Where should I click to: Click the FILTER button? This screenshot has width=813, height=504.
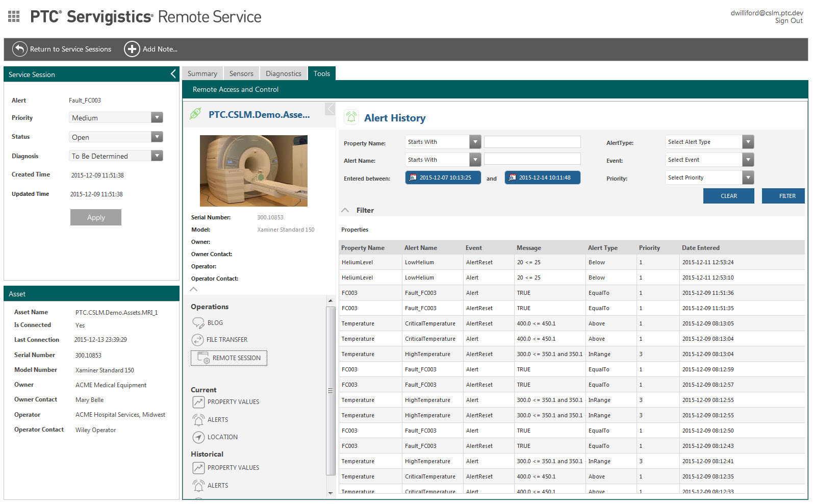[x=783, y=196]
